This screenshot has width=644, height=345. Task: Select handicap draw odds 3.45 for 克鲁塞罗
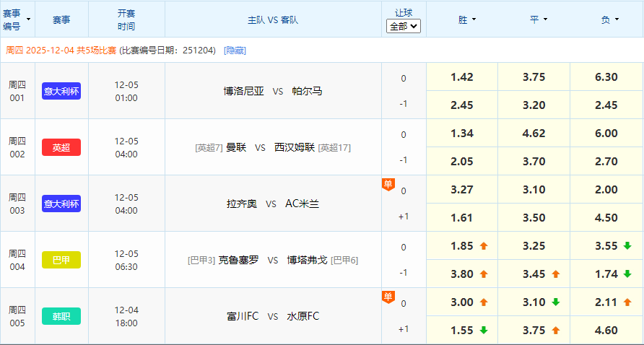pyautogui.click(x=534, y=274)
